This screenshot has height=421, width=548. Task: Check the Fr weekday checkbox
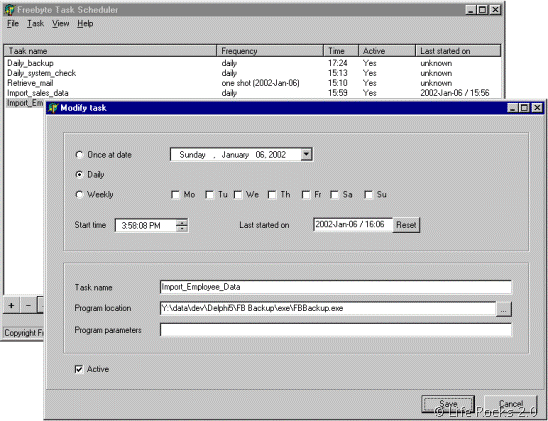click(306, 195)
